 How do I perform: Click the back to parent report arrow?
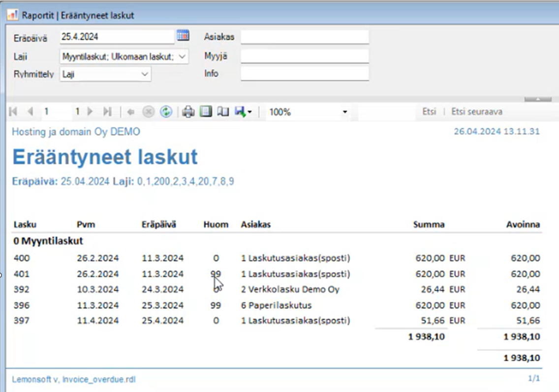(131, 112)
